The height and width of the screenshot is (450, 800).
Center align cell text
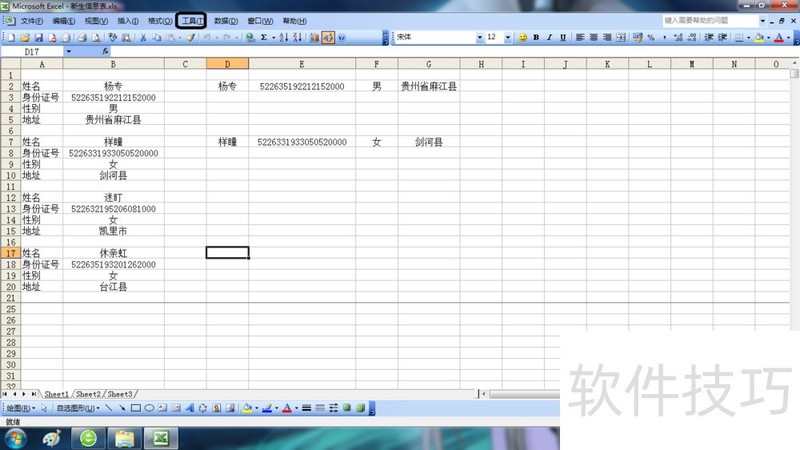click(x=593, y=37)
